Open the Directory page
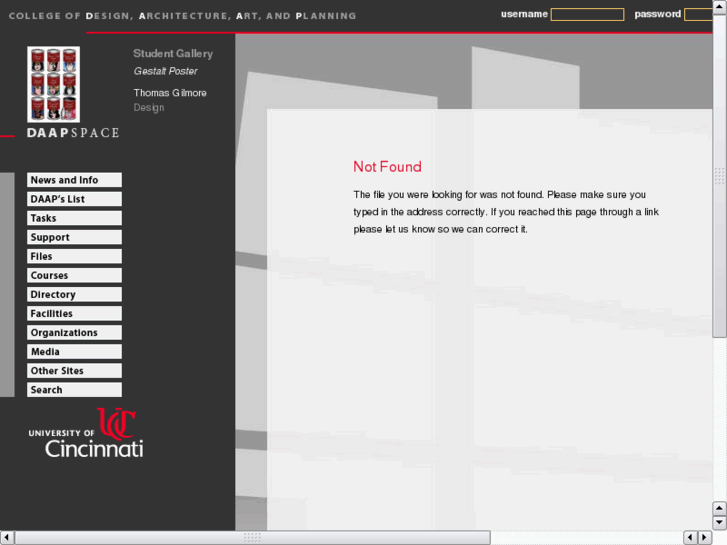This screenshot has height=545, width=727. (74, 294)
